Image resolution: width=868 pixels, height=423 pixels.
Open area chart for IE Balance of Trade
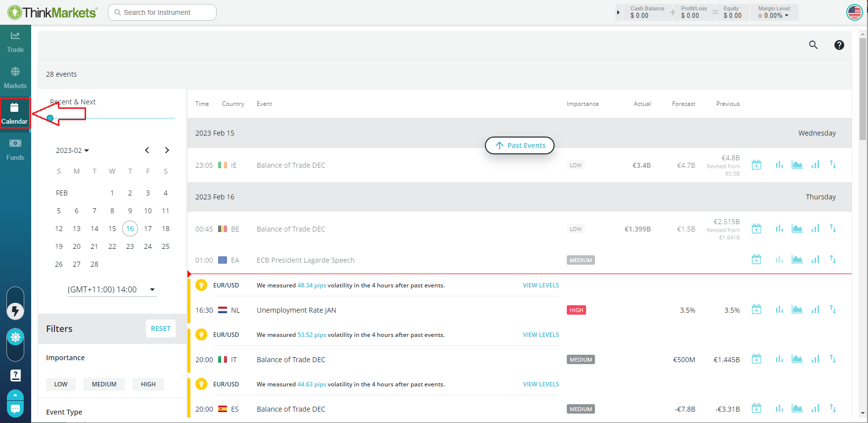click(x=797, y=165)
